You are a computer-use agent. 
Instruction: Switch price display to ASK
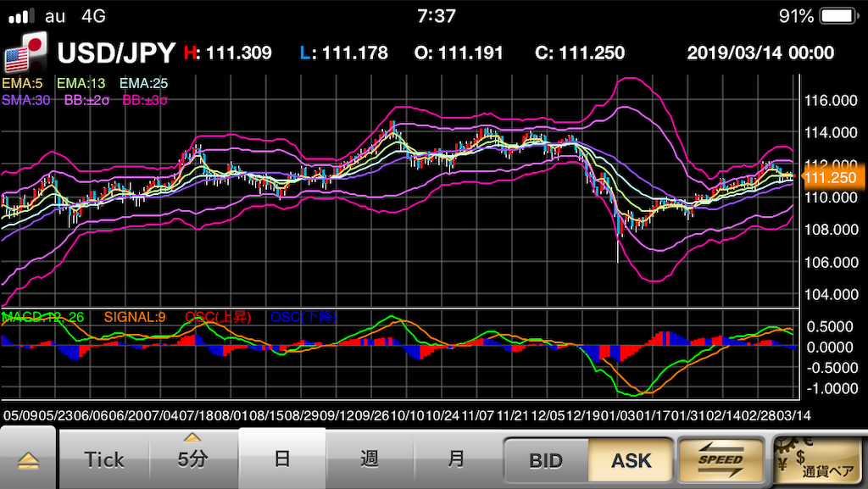click(631, 460)
